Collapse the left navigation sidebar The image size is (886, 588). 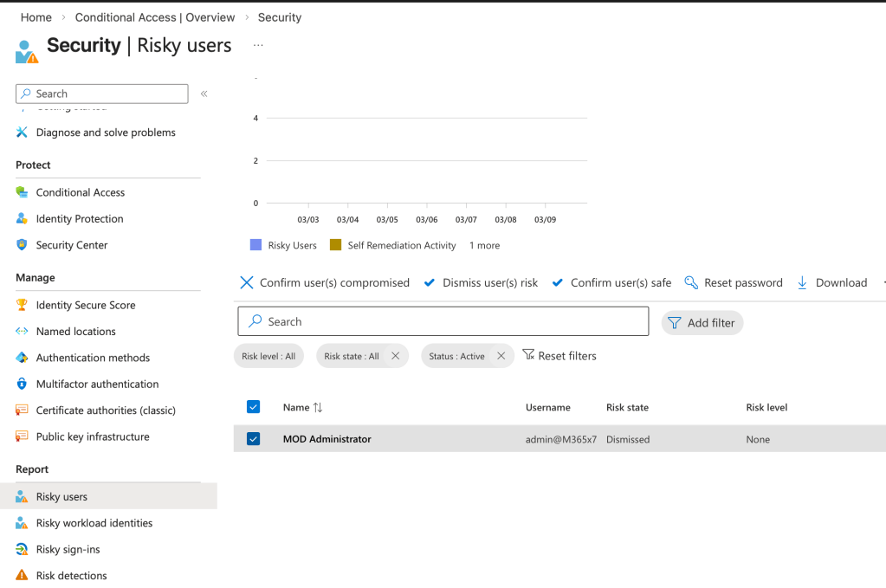pos(204,94)
